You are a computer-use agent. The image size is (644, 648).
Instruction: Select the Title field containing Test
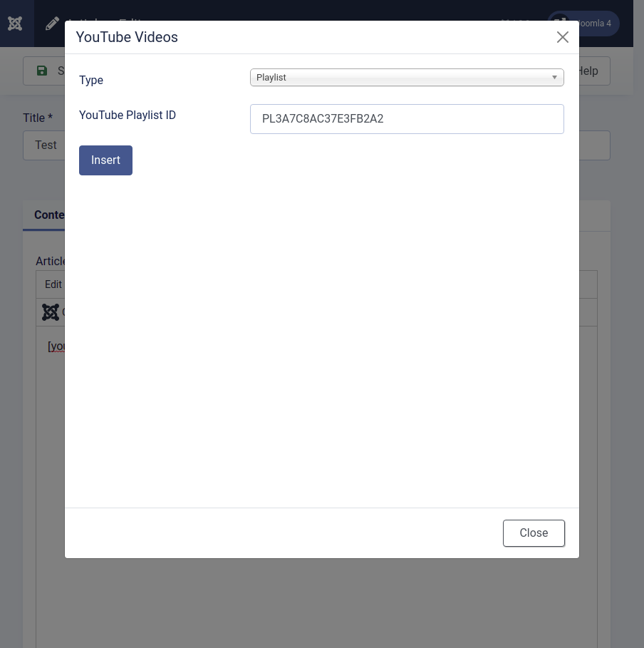(44, 145)
